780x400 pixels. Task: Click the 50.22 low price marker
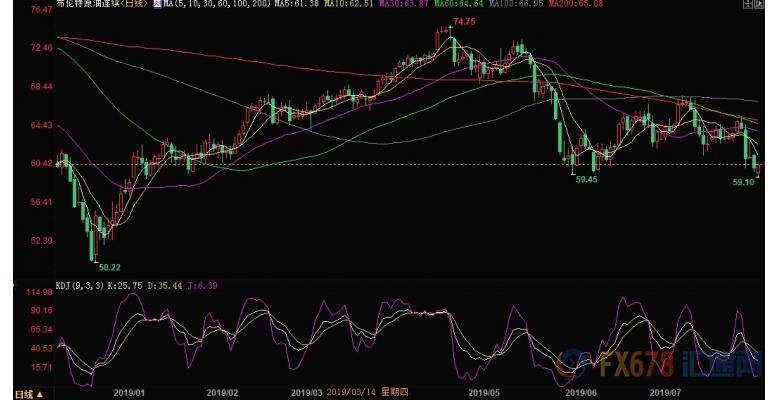[x=108, y=267]
